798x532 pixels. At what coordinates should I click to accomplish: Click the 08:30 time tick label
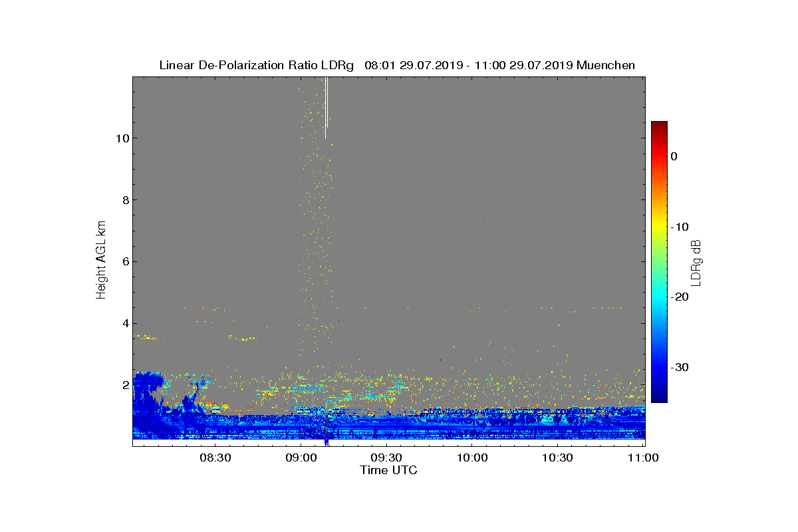point(215,458)
